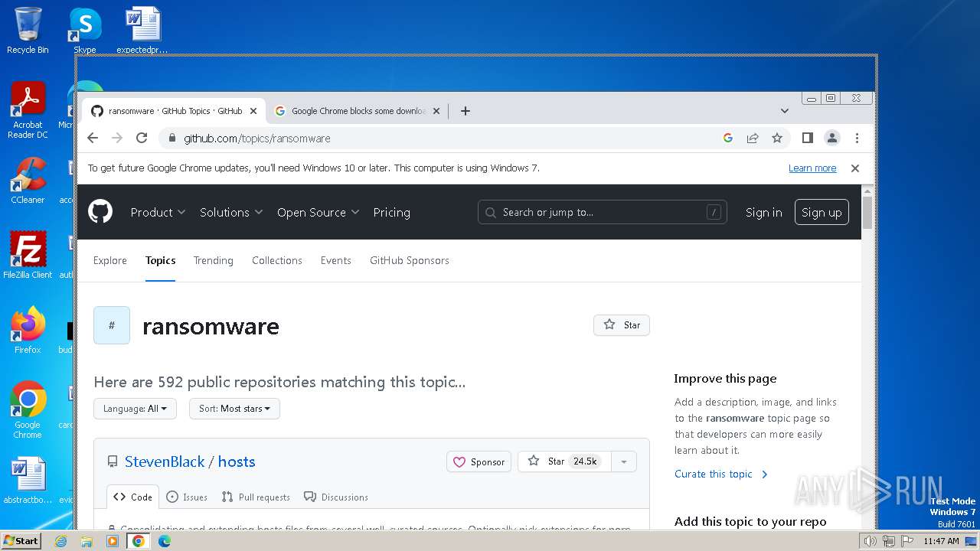
Task: Click the Sign in link
Action: 763,212
